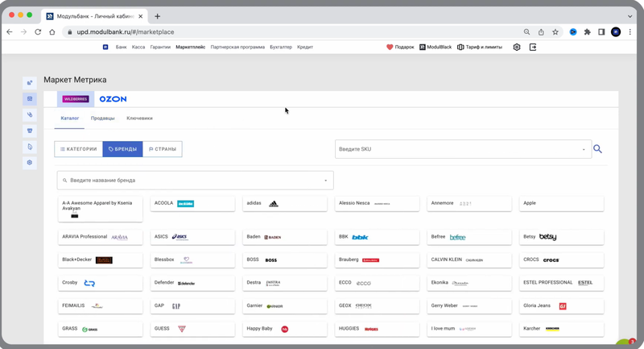Image resolution: width=644 pixels, height=349 pixels.
Task: Open Партнерская программа menu item
Action: (x=237, y=48)
